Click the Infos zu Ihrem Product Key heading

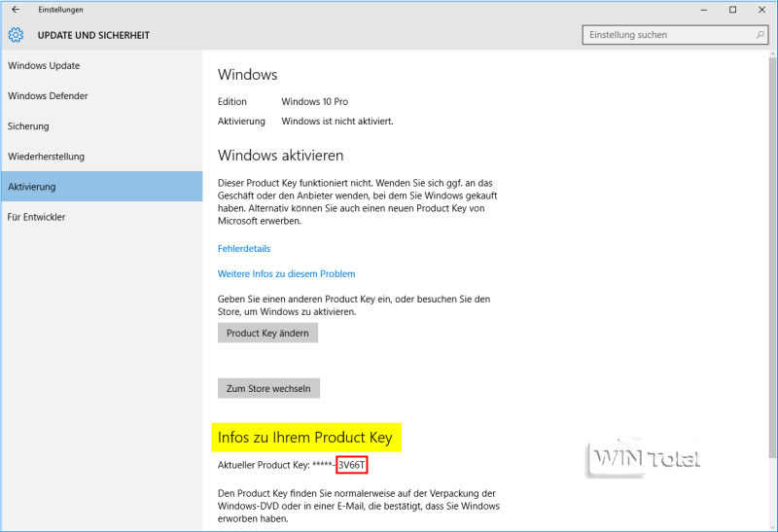pyautogui.click(x=305, y=438)
